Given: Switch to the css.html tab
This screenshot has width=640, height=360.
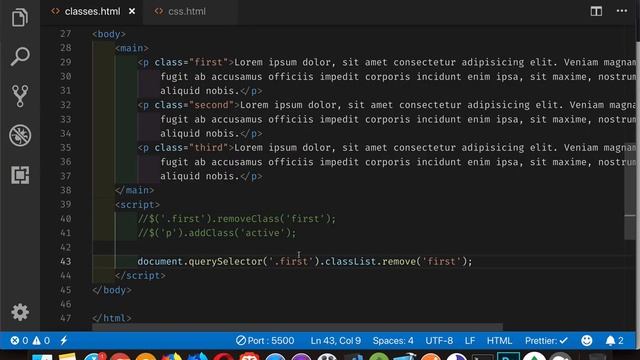Looking at the screenshot, I should coord(187,11).
